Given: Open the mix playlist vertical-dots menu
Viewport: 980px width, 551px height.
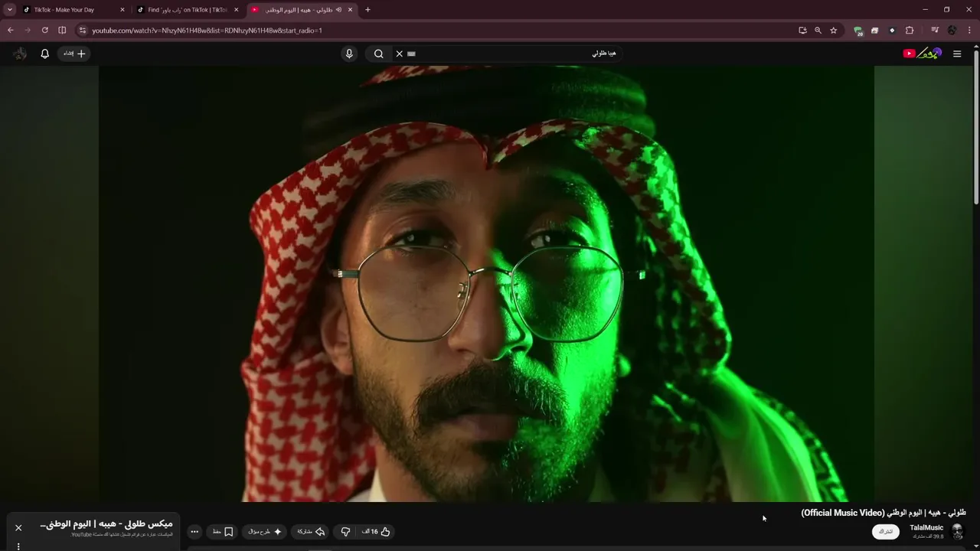Looking at the screenshot, I should [x=18, y=546].
